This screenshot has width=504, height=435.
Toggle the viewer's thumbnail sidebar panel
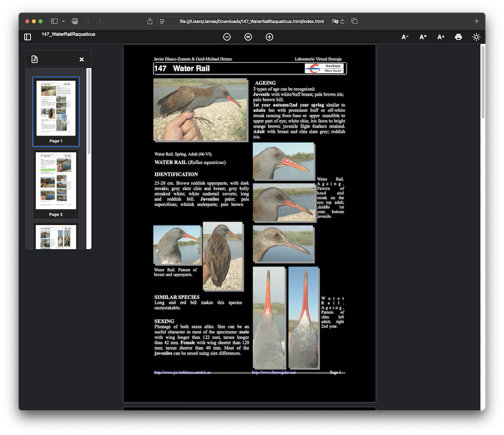point(28,37)
